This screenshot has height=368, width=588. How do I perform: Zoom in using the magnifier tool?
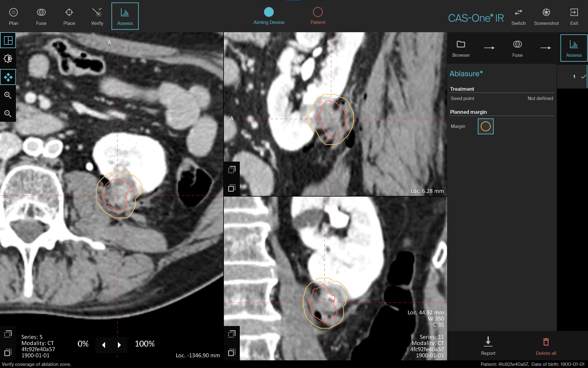click(x=8, y=95)
